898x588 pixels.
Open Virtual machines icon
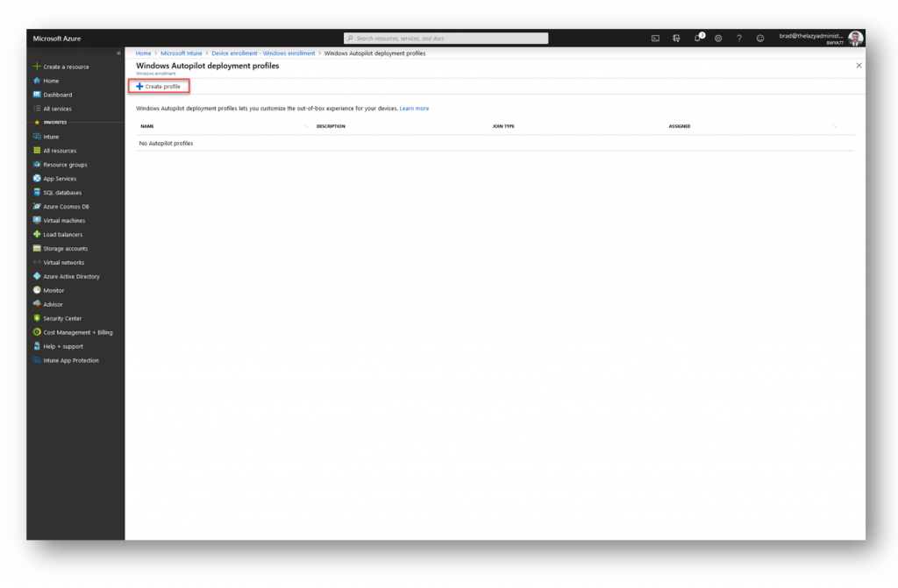click(x=37, y=221)
